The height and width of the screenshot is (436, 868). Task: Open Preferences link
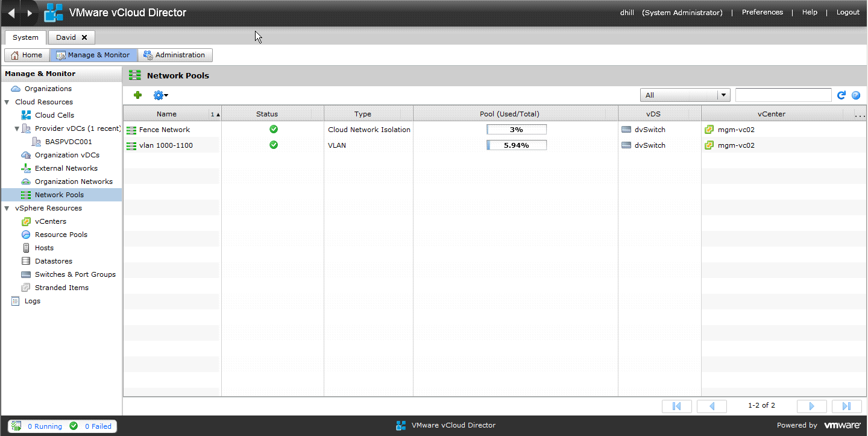tap(762, 12)
